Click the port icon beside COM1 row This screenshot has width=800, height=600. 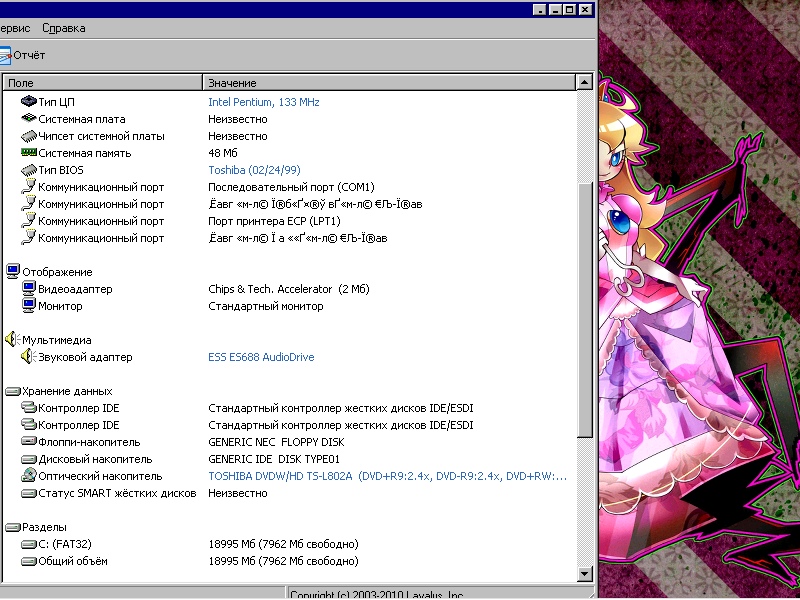tap(29, 187)
